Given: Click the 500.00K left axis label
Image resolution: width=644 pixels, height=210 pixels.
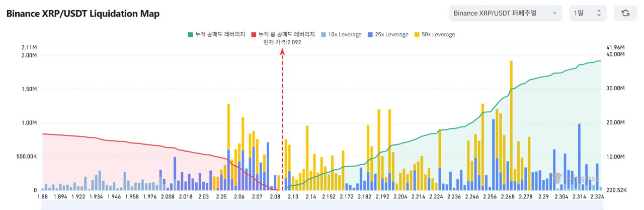Looking at the screenshot, I should [x=26, y=157].
